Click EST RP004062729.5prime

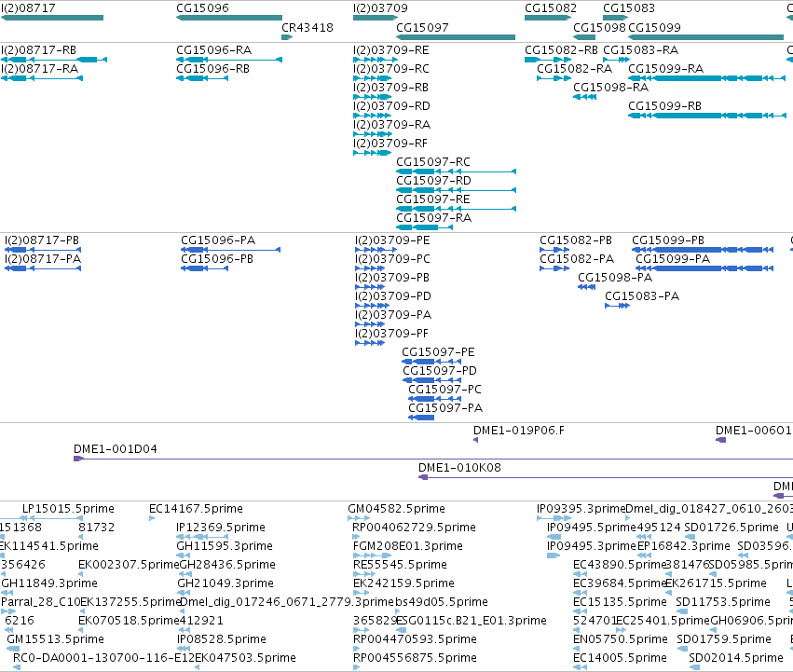point(356,537)
